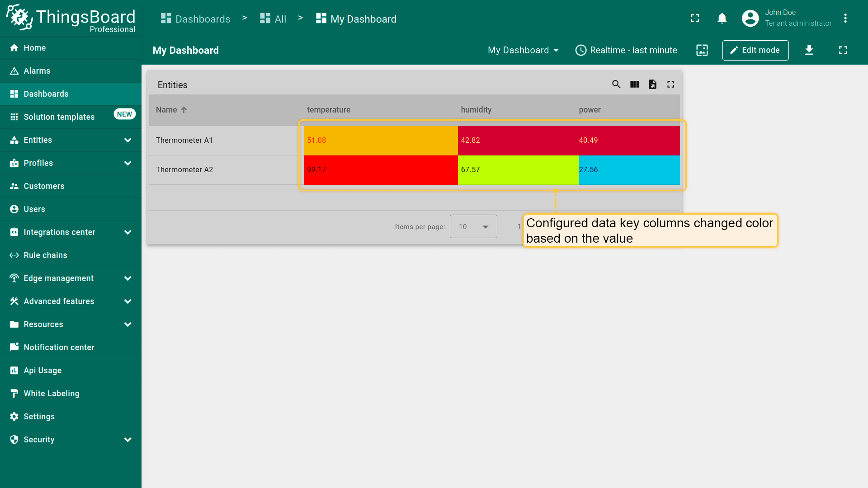
Task: Expand Entities widget to fullscreen
Action: [x=670, y=84]
